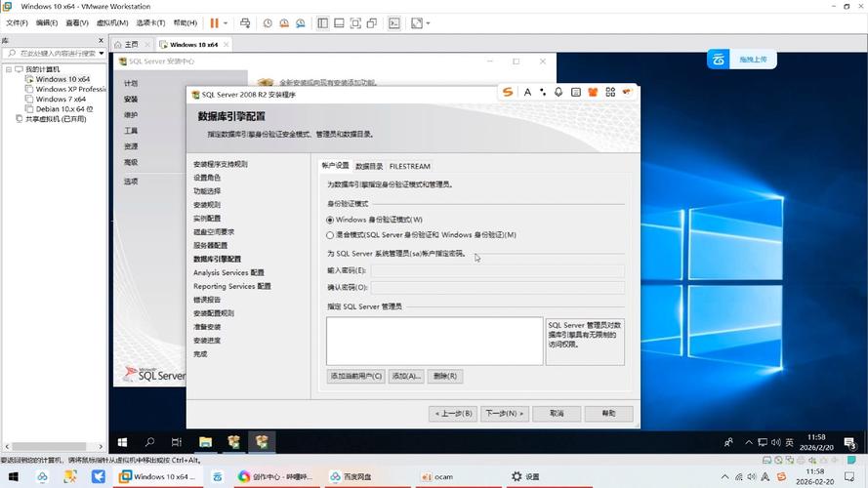868x488 pixels.
Task: Switch to the 主页 tab in VMware
Action: 132,44
